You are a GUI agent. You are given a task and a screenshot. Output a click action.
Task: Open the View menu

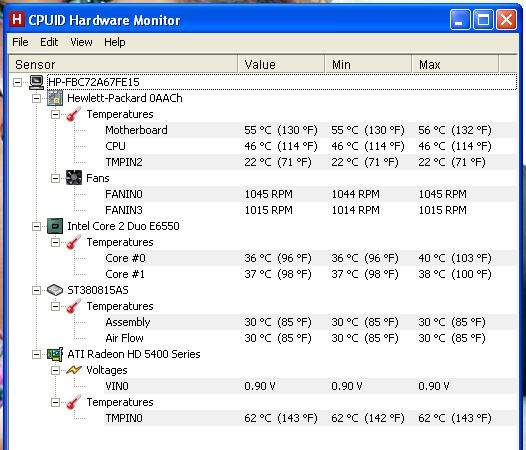[81, 42]
